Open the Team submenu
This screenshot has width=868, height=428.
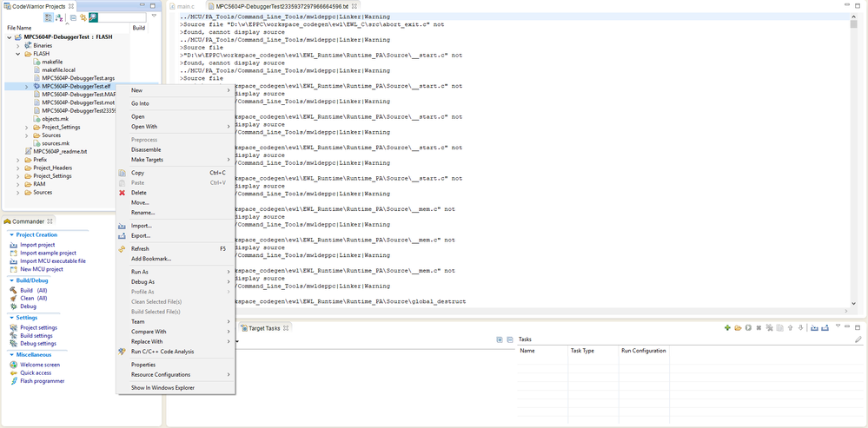175,322
